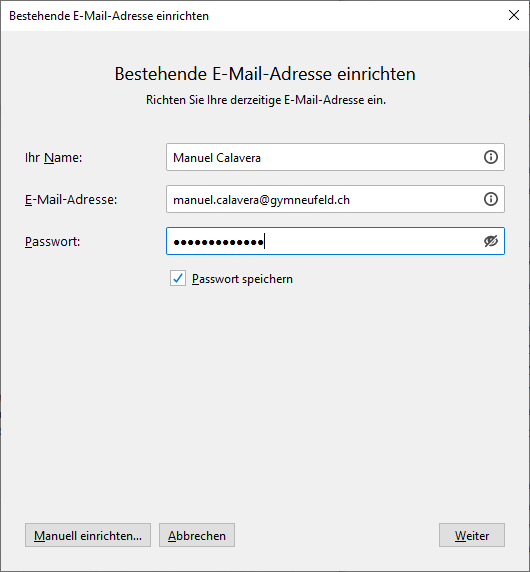530x572 pixels.
Task: Click the info icon in the name field
Action: [491, 157]
